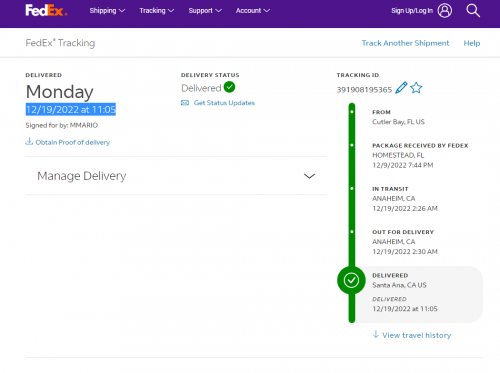Viewport: 500px width, 373px height.
Task: Click the green Delivered checkmark icon
Action: [229, 87]
